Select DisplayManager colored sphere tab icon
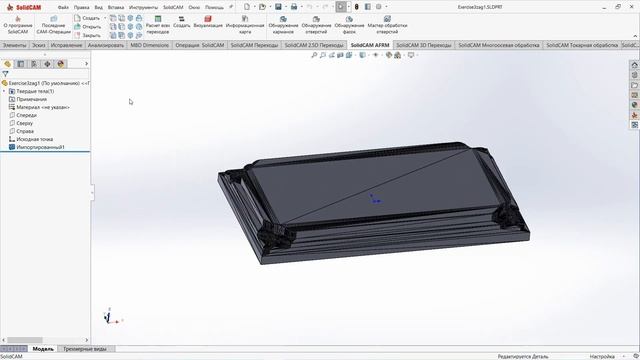Viewport: 640px width, 360px height. pyautogui.click(x=61, y=64)
